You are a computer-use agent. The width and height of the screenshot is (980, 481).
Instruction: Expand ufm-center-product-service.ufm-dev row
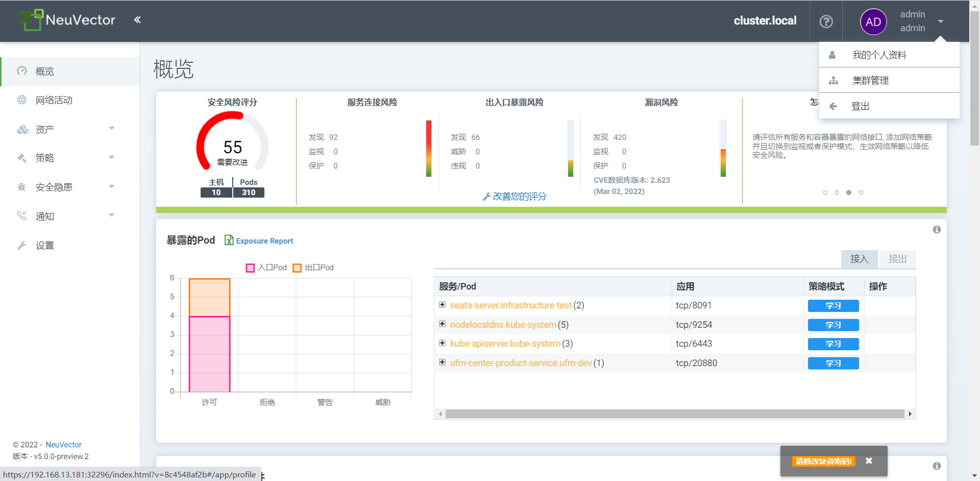pyautogui.click(x=443, y=362)
